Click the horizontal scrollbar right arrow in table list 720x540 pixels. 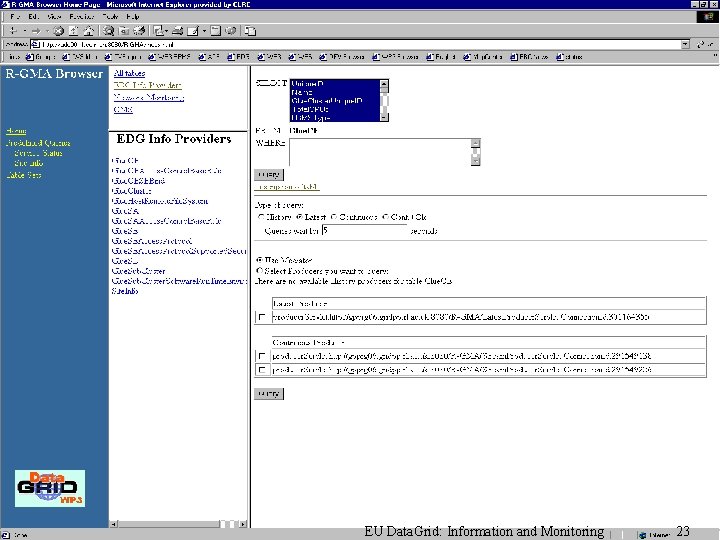243,523
